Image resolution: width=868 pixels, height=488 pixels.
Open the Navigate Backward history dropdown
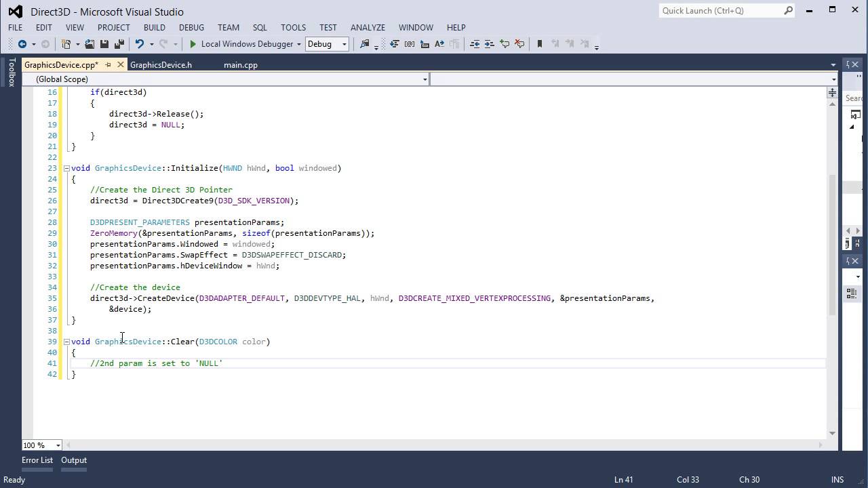33,44
